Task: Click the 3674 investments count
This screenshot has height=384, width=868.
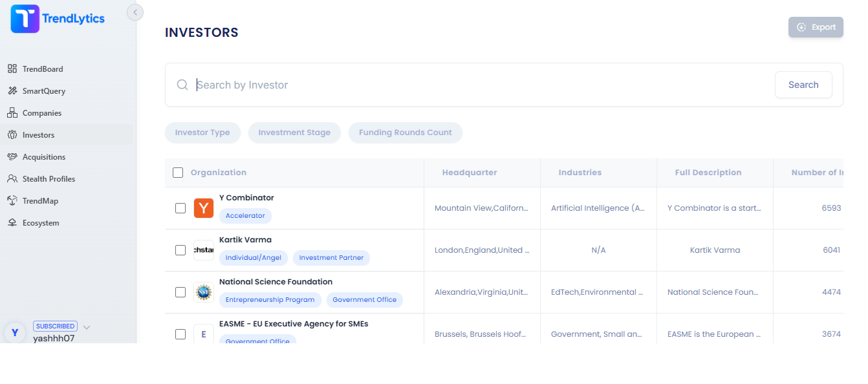Action: (831, 334)
